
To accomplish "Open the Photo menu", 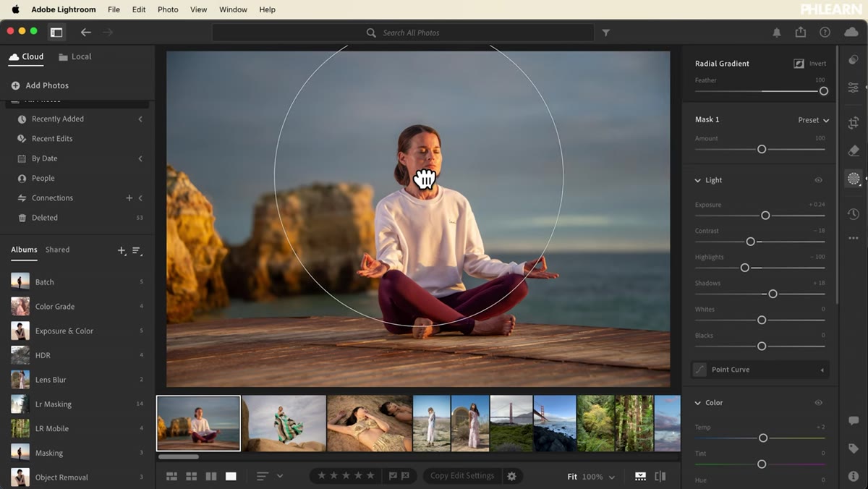I will (168, 9).
